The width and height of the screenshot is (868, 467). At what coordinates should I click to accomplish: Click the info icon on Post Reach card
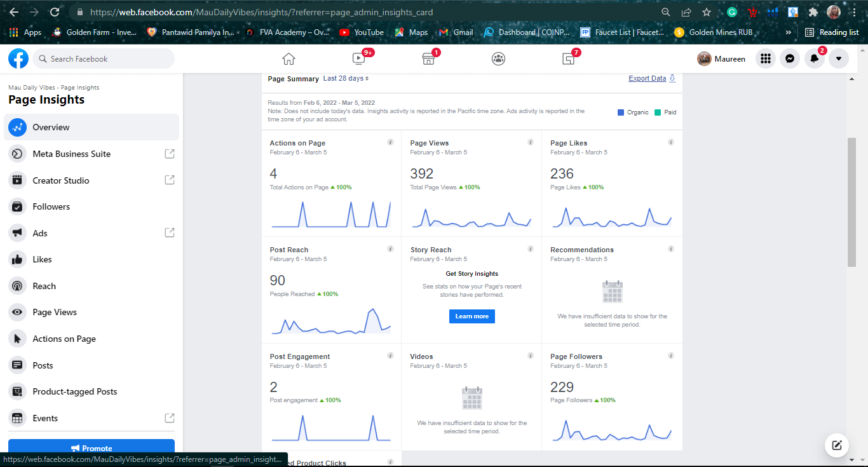[x=390, y=249]
